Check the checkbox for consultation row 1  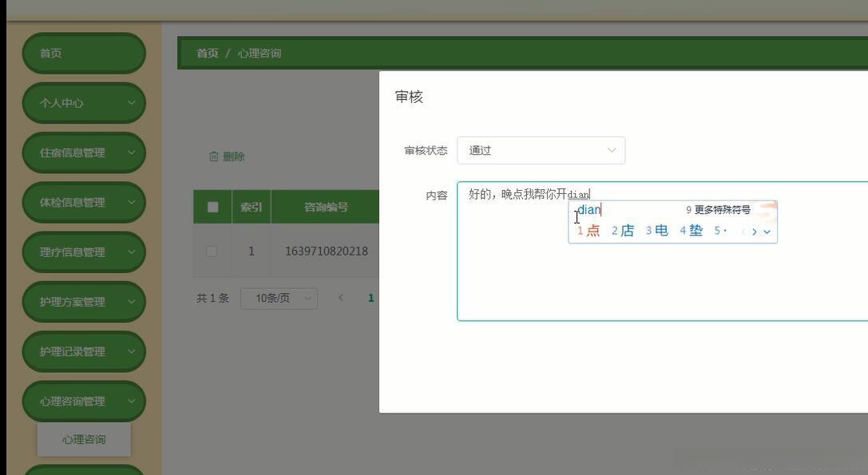pyautogui.click(x=212, y=251)
